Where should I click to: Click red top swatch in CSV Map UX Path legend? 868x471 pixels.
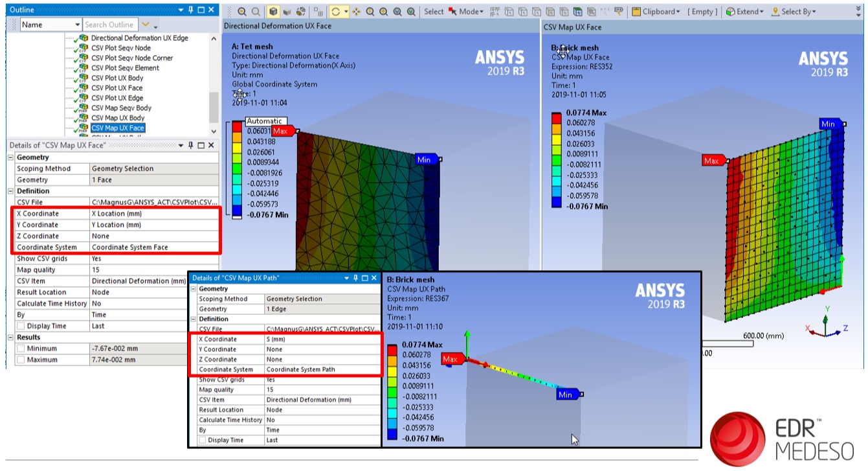click(393, 350)
